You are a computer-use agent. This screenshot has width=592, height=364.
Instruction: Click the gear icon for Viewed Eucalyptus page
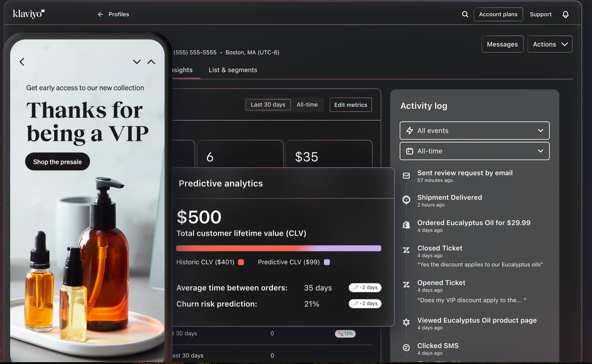tap(406, 322)
